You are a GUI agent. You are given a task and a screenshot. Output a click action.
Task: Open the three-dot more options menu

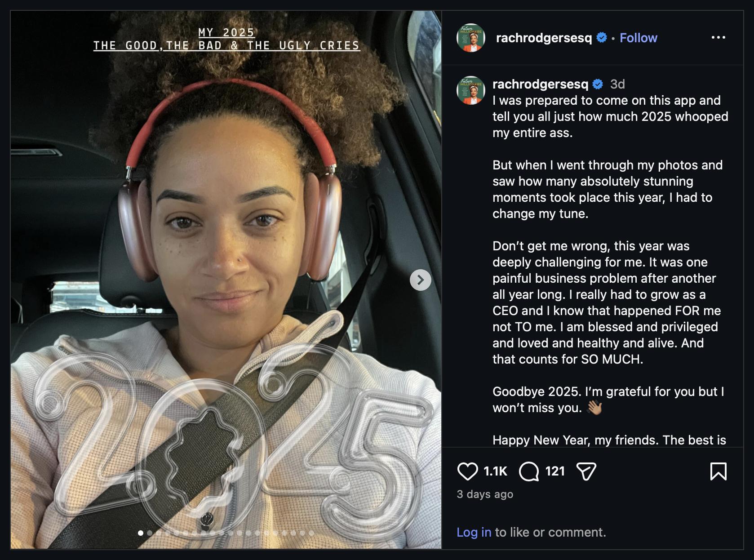(x=718, y=38)
